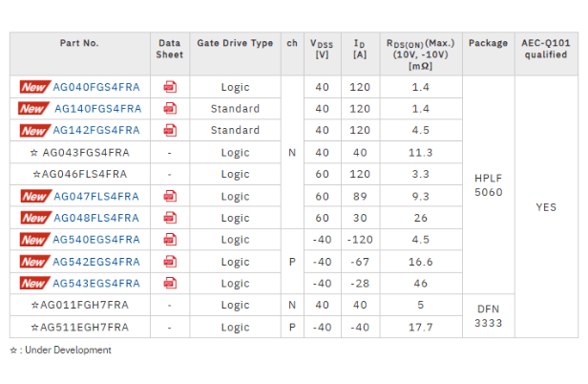
Task: Open the PDF datasheet for AG040FGS4FRA
Action: point(170,87)
